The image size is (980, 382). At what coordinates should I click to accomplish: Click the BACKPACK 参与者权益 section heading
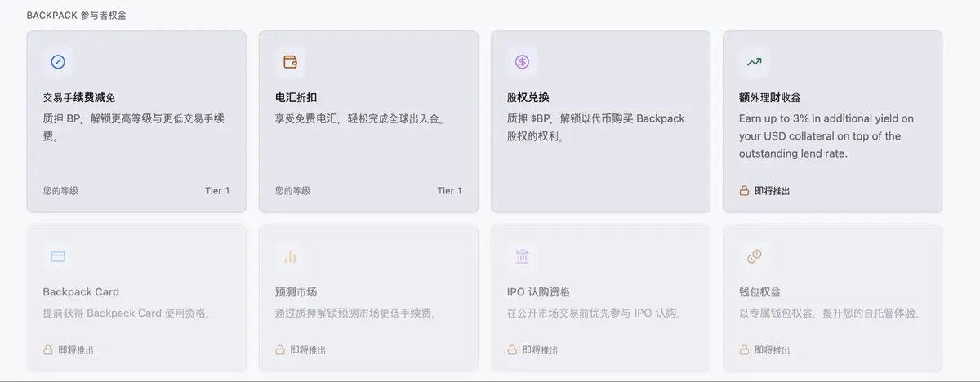click(77, 16)
